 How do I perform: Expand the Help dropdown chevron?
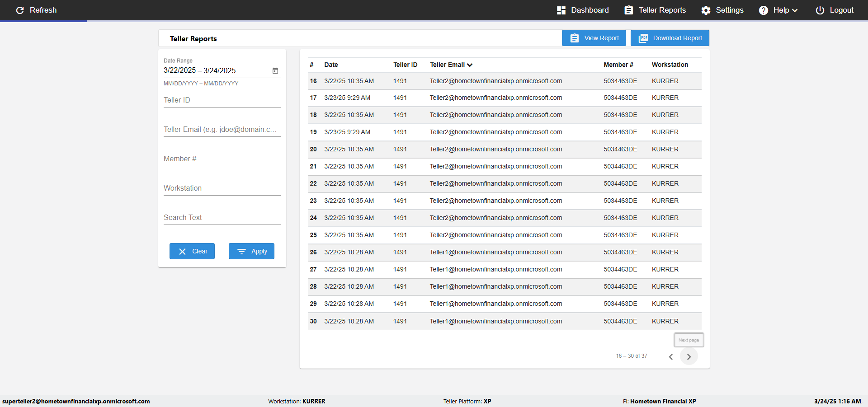[x=795, y=10]
